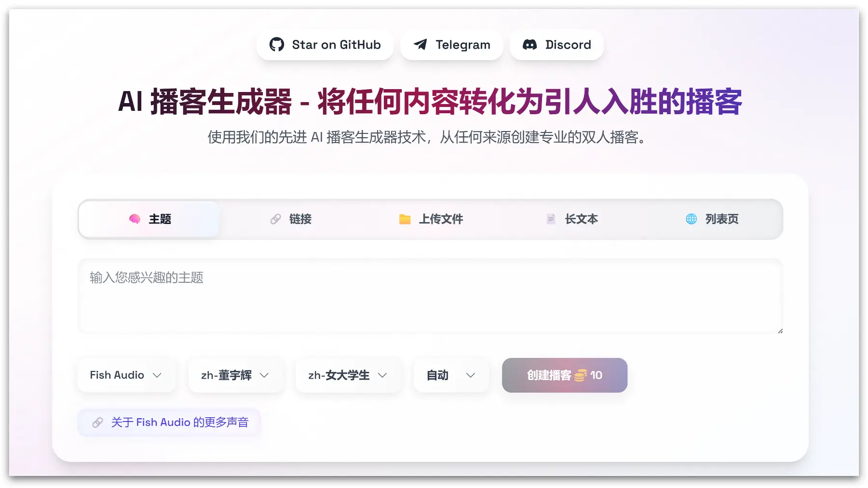Click the 创建播客 button
868x488 pixels.
click(565, 375)
